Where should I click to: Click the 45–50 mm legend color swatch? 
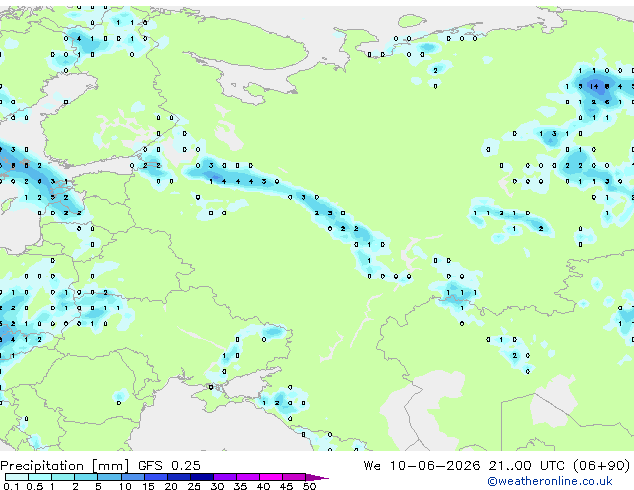[294, 477]
